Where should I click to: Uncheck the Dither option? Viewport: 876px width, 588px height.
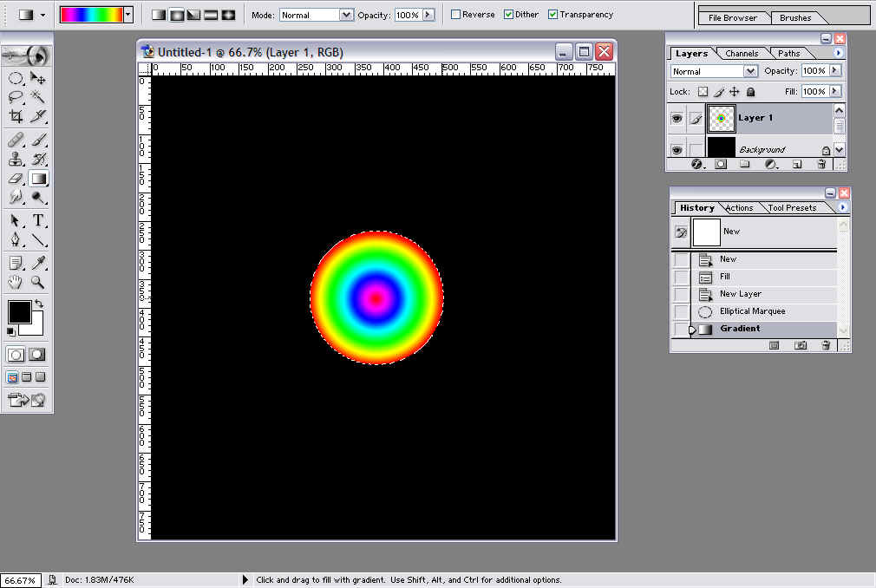(x=508, y=15)
